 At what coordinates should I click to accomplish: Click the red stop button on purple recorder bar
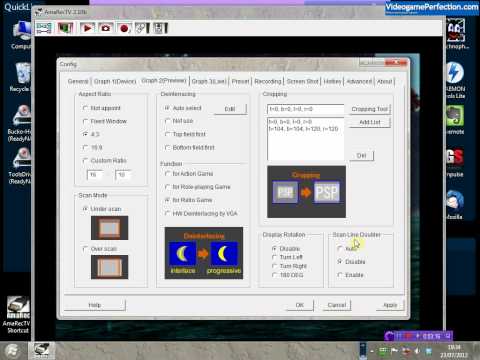pyautogui.click(x=408, y=336)
